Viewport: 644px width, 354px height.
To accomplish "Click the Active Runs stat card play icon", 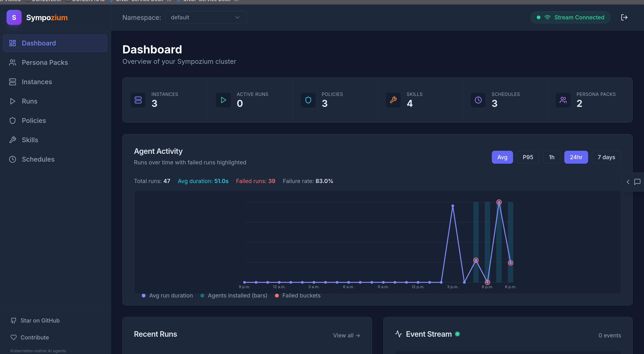I will [223, 100].
